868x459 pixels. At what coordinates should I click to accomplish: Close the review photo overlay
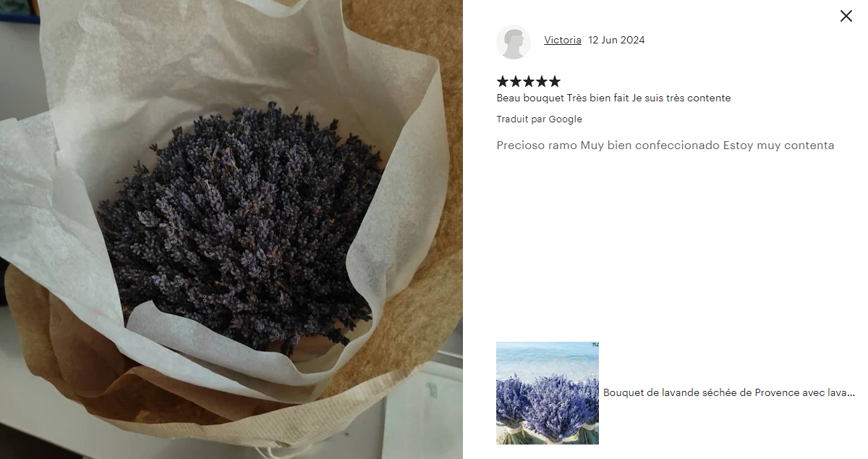846,16
